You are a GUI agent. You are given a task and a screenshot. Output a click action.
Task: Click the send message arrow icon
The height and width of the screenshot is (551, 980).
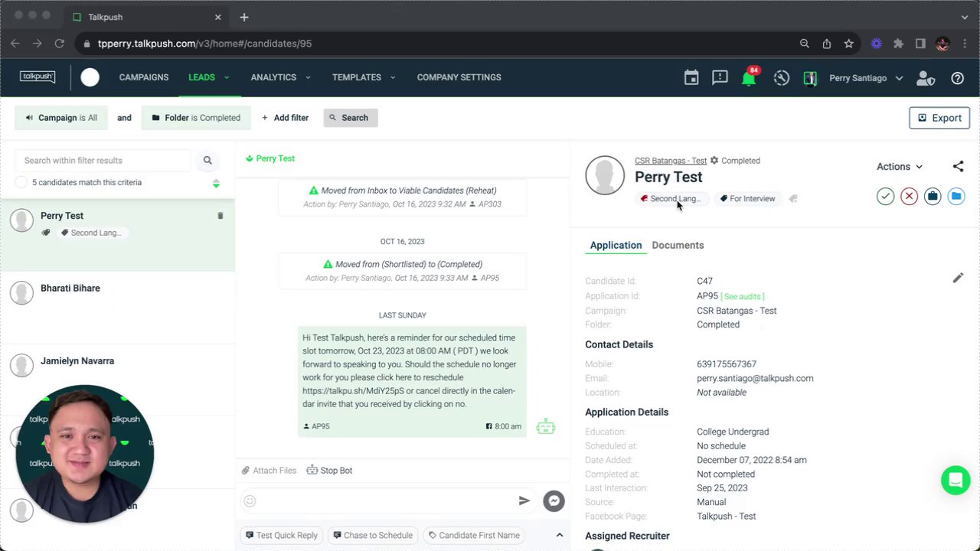tap(524, 500)
